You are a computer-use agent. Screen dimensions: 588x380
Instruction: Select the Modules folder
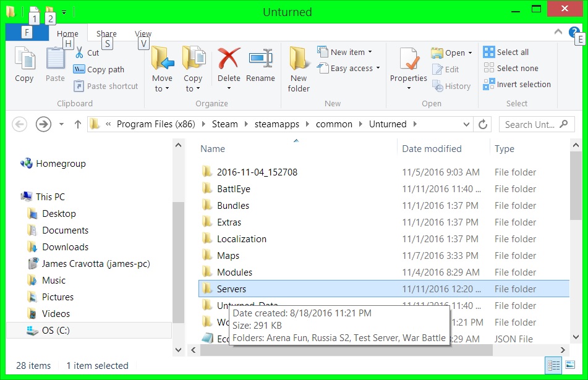(383, 272)
